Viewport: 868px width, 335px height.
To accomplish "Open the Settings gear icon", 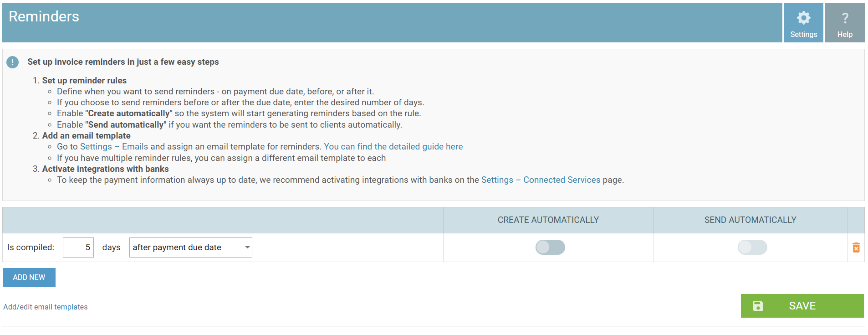I will (x=803, y=18).
